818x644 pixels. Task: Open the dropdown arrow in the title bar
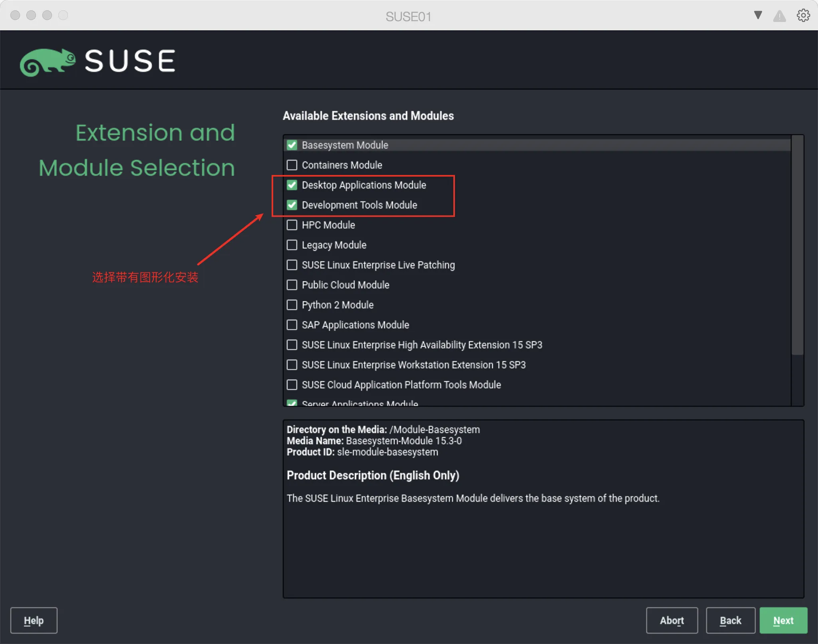pyautogui.click(x=757, y=15)
